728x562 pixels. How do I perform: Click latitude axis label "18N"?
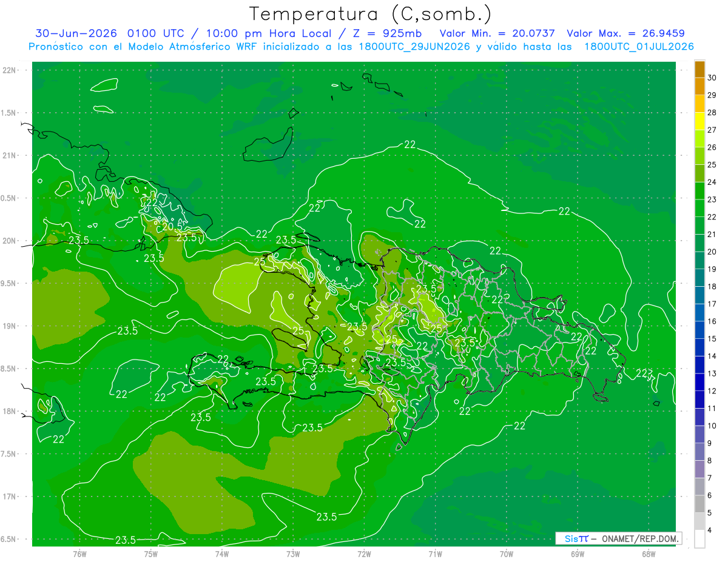pos(10,412)
